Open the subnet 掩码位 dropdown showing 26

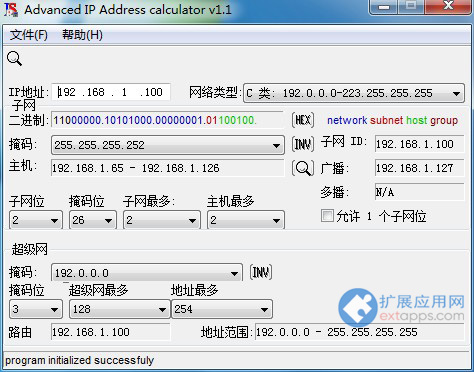[93, 220]
